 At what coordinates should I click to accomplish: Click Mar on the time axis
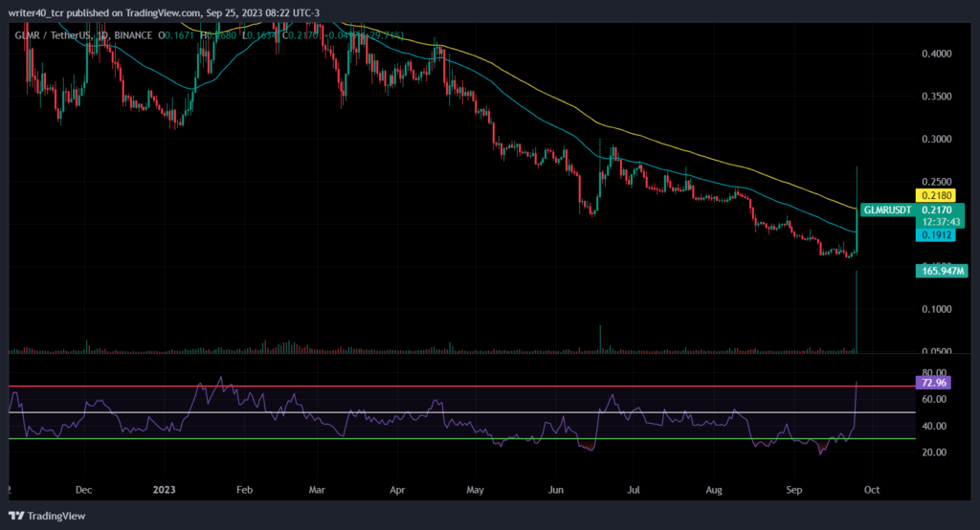pyautogui.click(x=317, y=490)
